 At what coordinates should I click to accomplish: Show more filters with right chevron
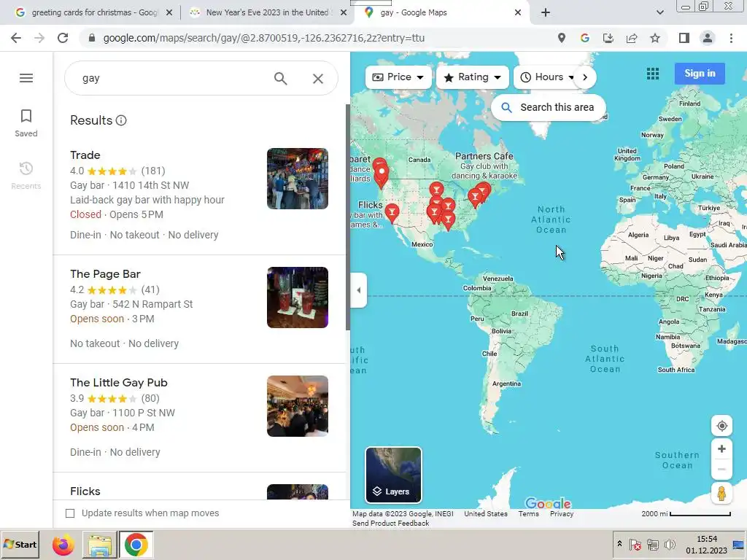click(x=585, y=77)
